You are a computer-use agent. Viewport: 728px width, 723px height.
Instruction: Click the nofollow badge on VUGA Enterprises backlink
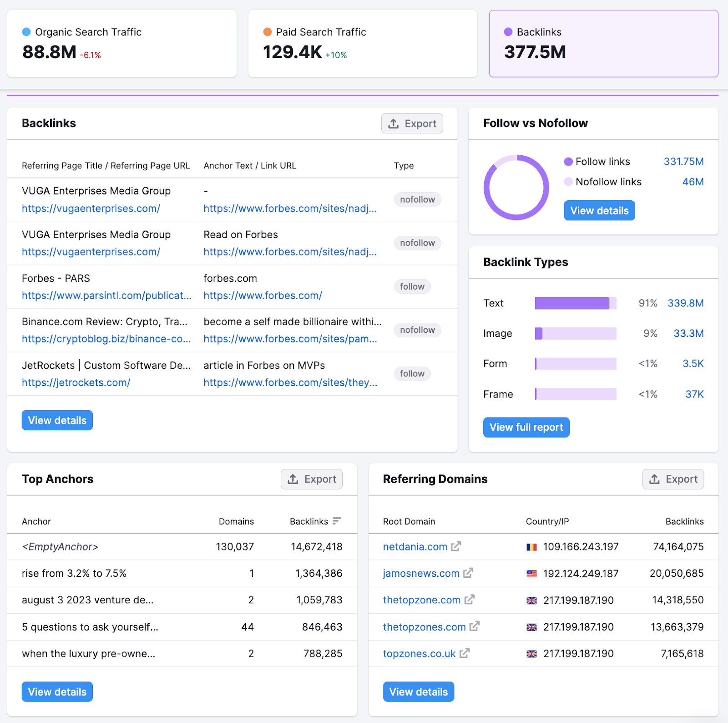tap(417, 199)
